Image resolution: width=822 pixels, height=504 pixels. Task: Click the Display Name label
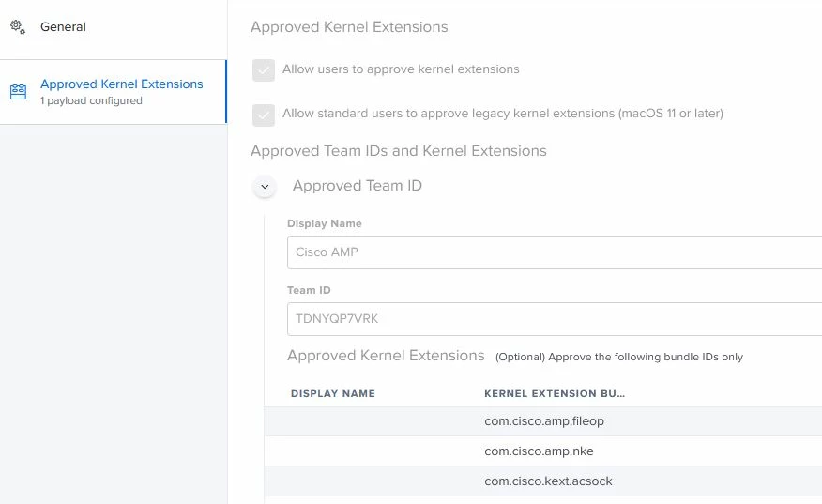point(325,223)
